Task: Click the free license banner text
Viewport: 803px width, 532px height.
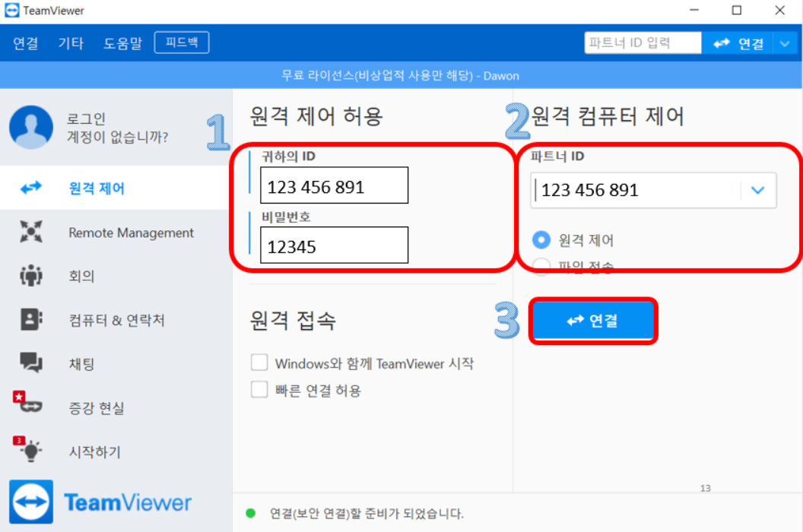Action: point(401,76)
